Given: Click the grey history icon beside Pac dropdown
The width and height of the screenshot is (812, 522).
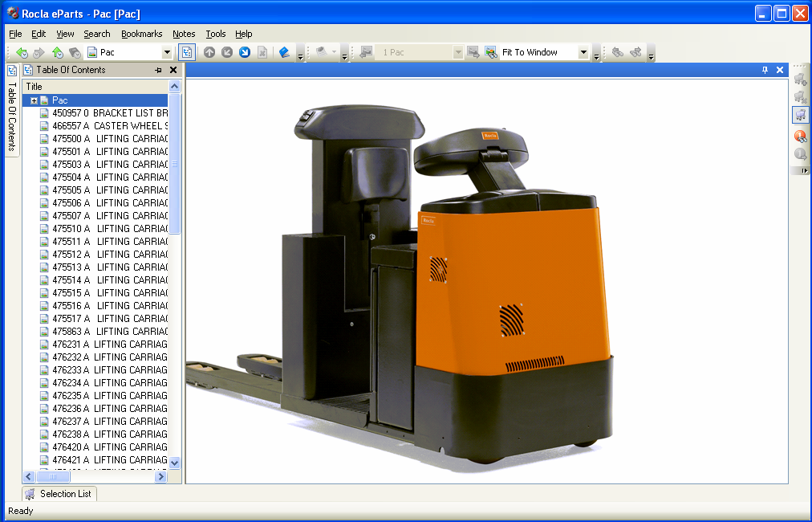Looking at the screenshot, I should coord(75,52).
